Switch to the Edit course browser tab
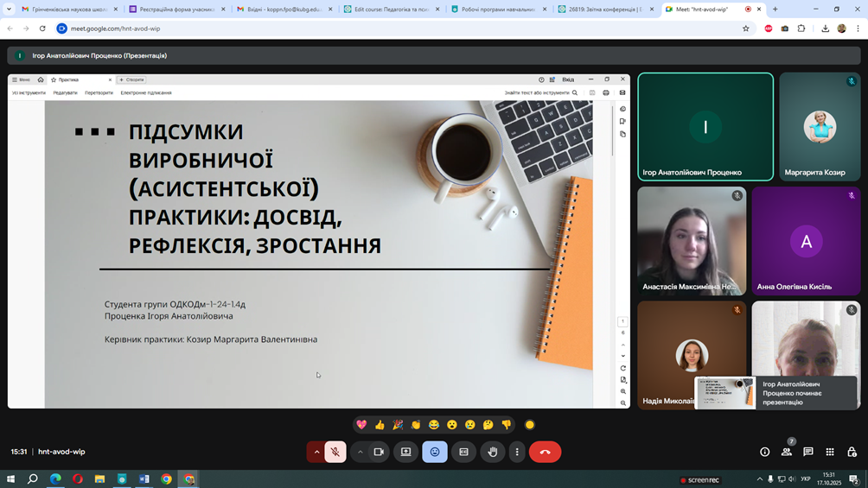 pyautogui.click(x=391, y=10)
